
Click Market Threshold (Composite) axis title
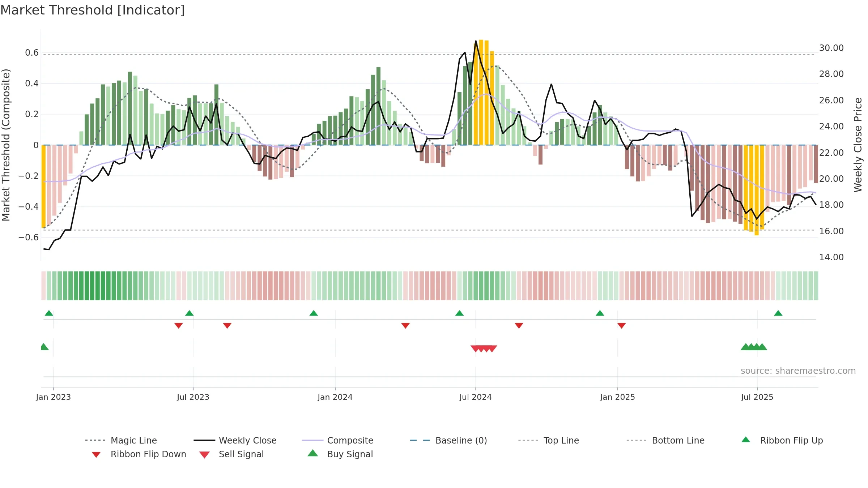coord(6,145)
